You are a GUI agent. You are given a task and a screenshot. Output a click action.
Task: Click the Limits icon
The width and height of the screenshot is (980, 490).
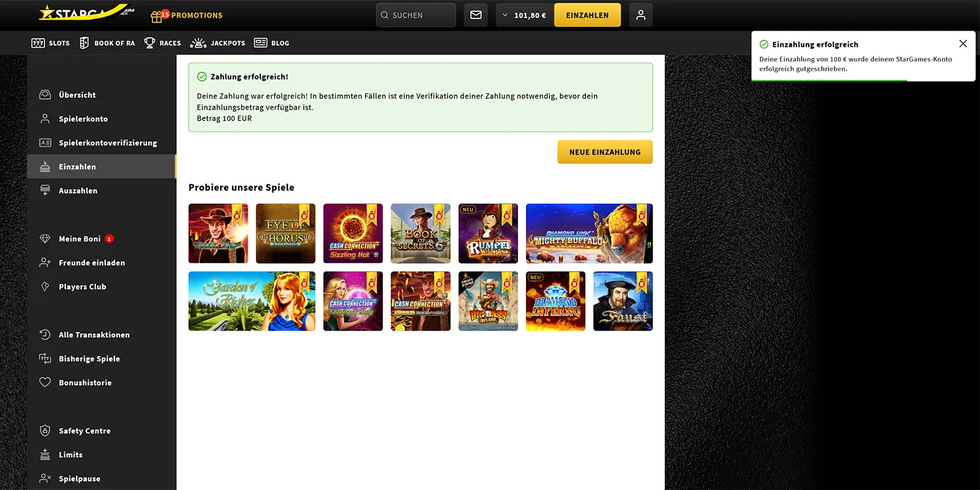pos(45,455)
